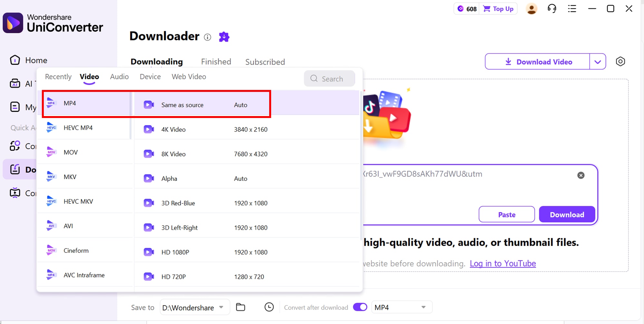The image size is (644, 324).
Task: Select the HEVC MP4 format row
Action: click(x=85, y=128)
